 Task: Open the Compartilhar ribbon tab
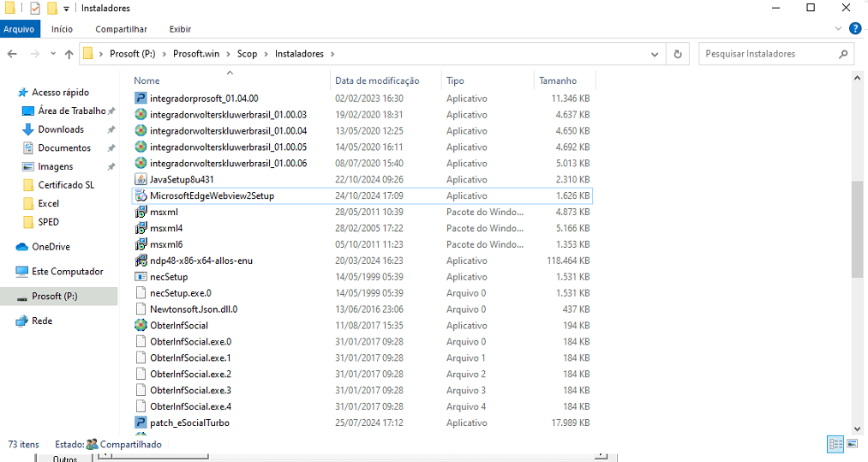point(121,29)
